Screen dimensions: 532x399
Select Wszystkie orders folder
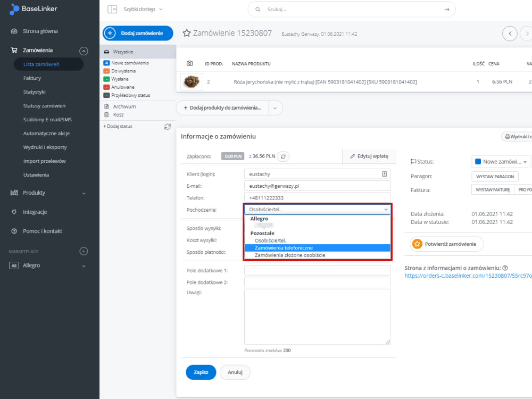(x=138, y=52)
